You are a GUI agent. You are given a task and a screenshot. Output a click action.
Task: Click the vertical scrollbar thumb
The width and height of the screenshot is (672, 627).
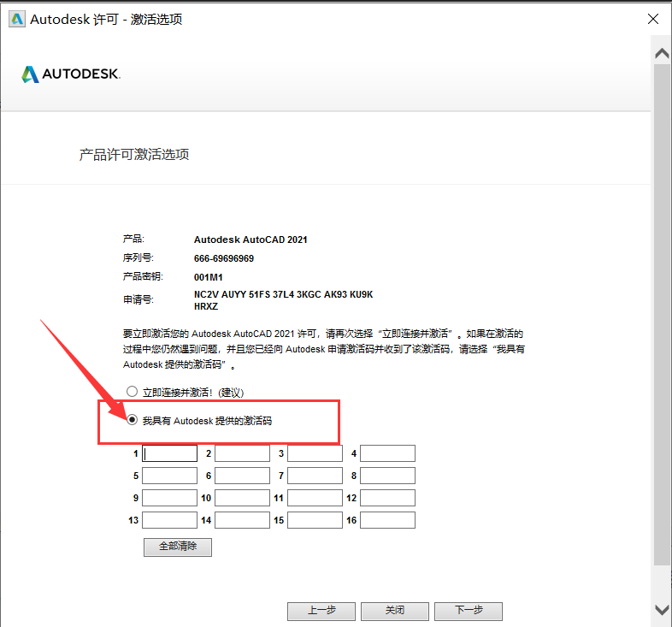point(662,315)
